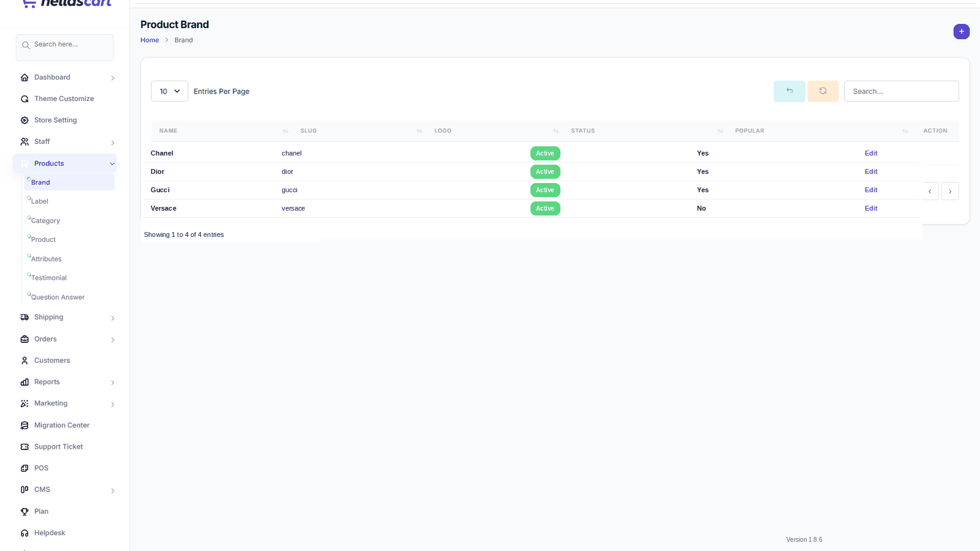The width and height of the screenshot is (980, 551).
Task: Click Showing 1 to 4 of 4 entries
Action: 184,235
